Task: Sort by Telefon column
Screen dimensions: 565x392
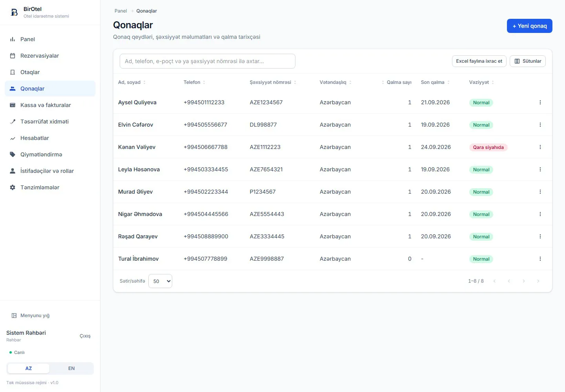Action: pos(195,82)
